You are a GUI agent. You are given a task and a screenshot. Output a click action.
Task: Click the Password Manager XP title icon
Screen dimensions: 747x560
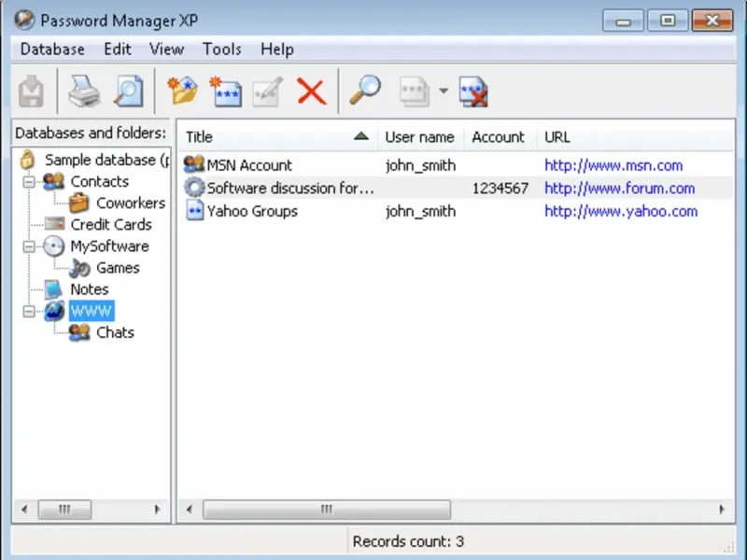pos(24,20)
